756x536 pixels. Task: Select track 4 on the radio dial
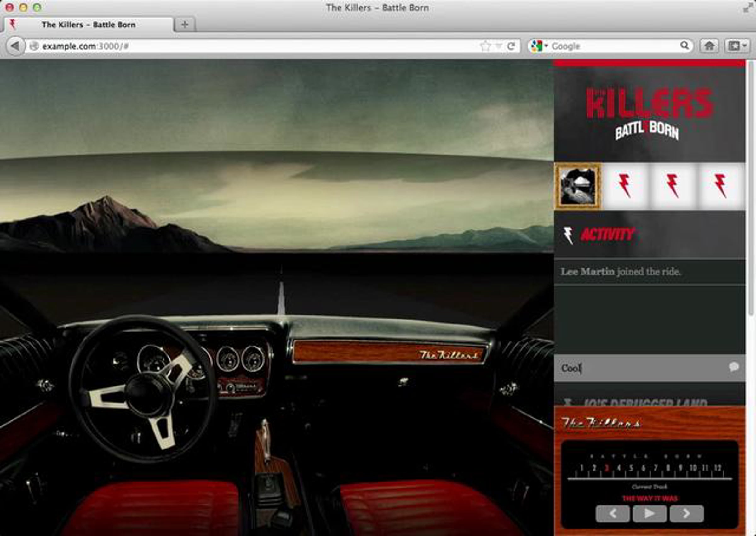pyautogui.click(x=619, y=468)
